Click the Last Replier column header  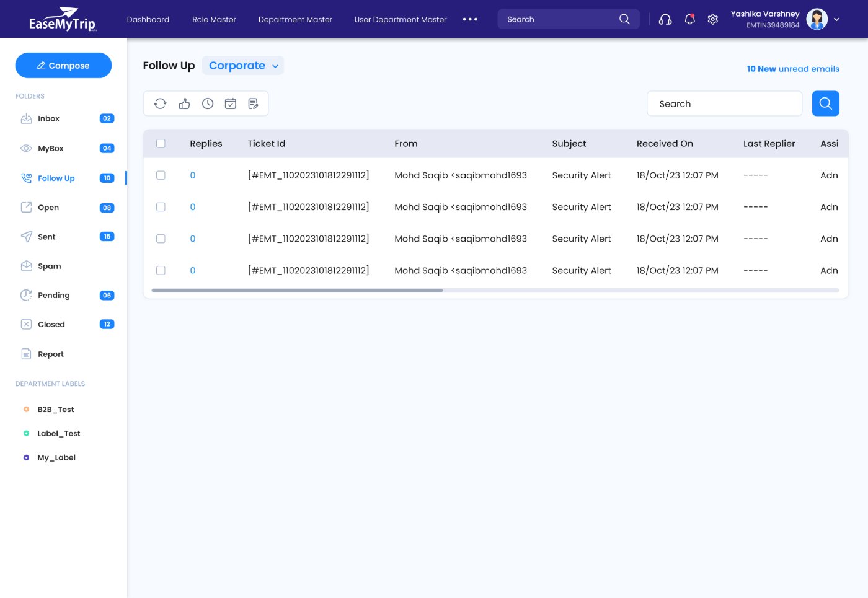[769, 144]
